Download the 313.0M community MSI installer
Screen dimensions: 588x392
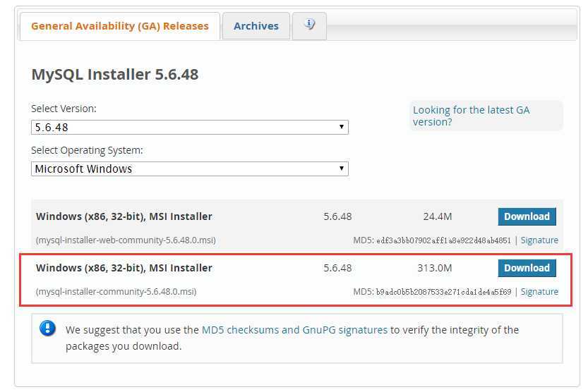pos(527,268)
